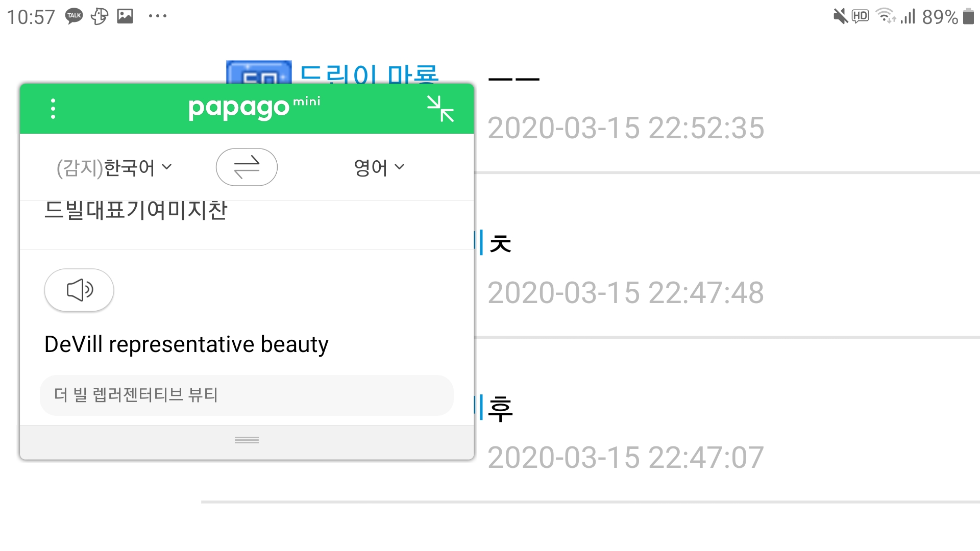Image resolution: width=980 pixels, height=551 pixels.
Task: Open the source language dropdown (감지)한국어
Action: tap(114, 167)
